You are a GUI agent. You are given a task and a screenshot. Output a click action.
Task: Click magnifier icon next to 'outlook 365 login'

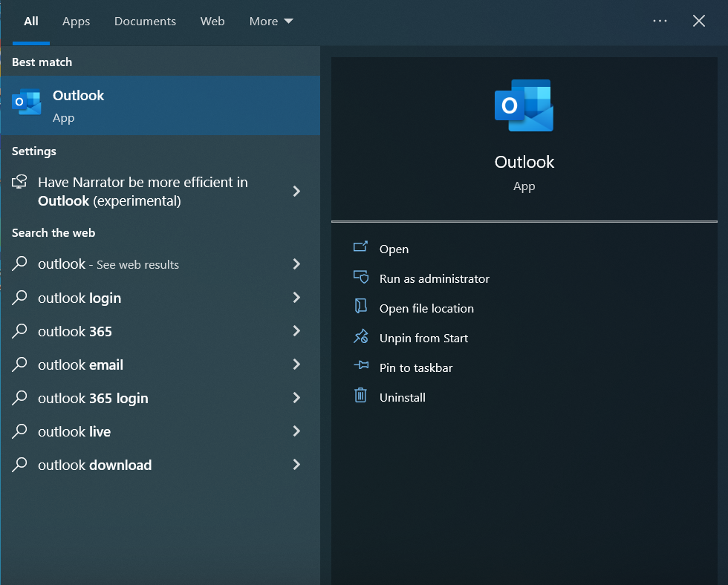pyautogui.click(x=19, y=398)
